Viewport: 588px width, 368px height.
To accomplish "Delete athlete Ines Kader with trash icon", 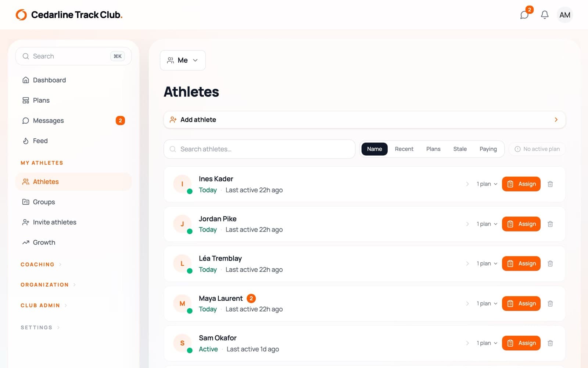I will point(550,184).
